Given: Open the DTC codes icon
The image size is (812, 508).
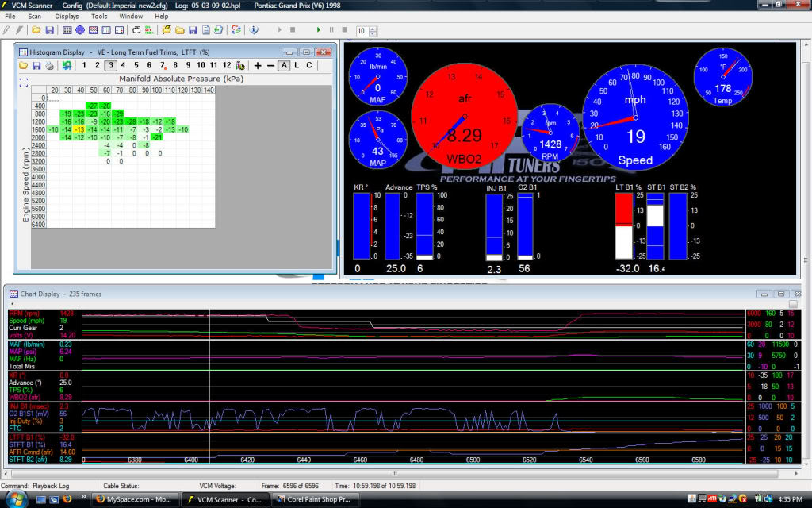Looking at the screenshot, I should click(x=149, y=30).
